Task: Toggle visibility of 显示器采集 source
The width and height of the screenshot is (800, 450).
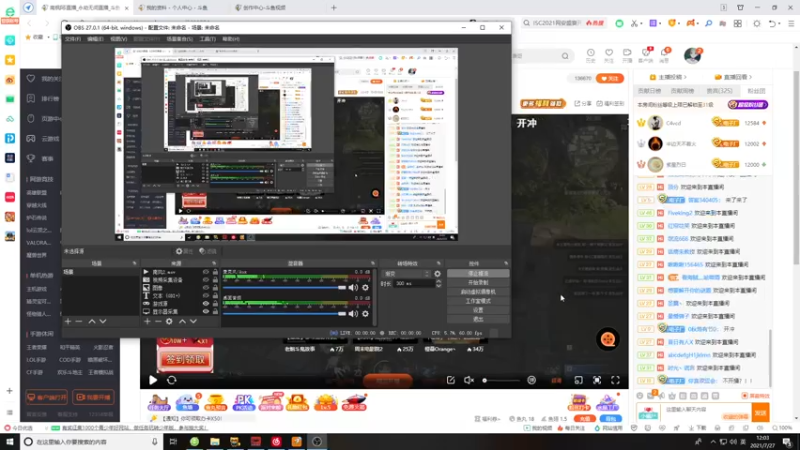Action: click(206, 311)
